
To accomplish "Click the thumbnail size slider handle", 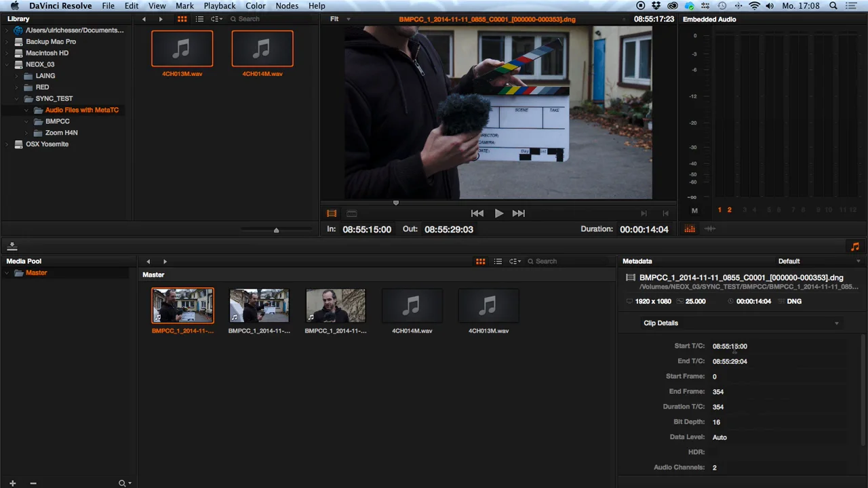I will click(x=276, y=230).
